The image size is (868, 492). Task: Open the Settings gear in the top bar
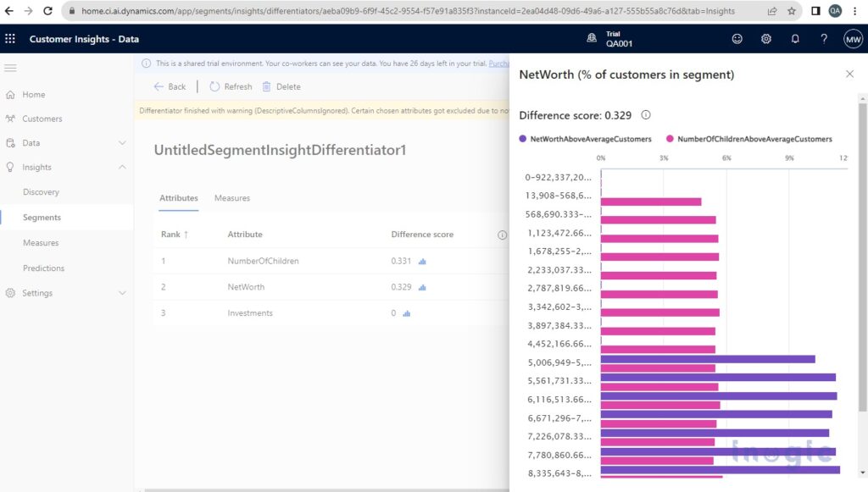click(x=765, y=38)
